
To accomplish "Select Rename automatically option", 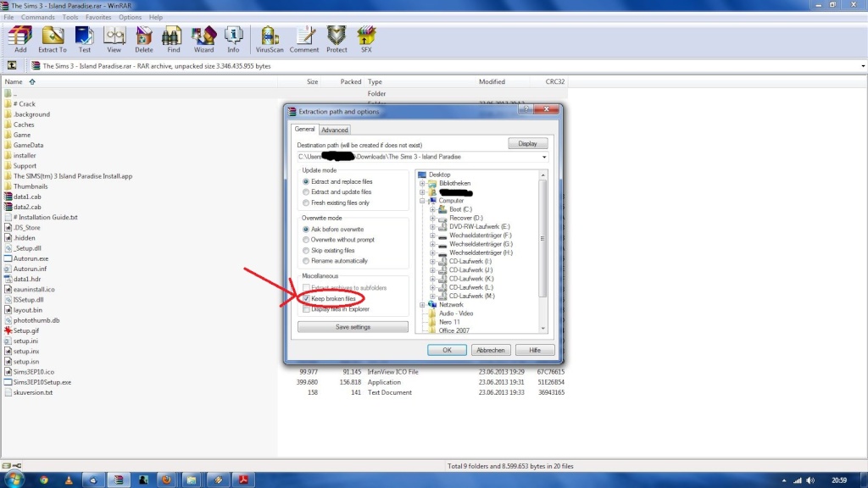I will pyautogui.click(x=305, y=261).
